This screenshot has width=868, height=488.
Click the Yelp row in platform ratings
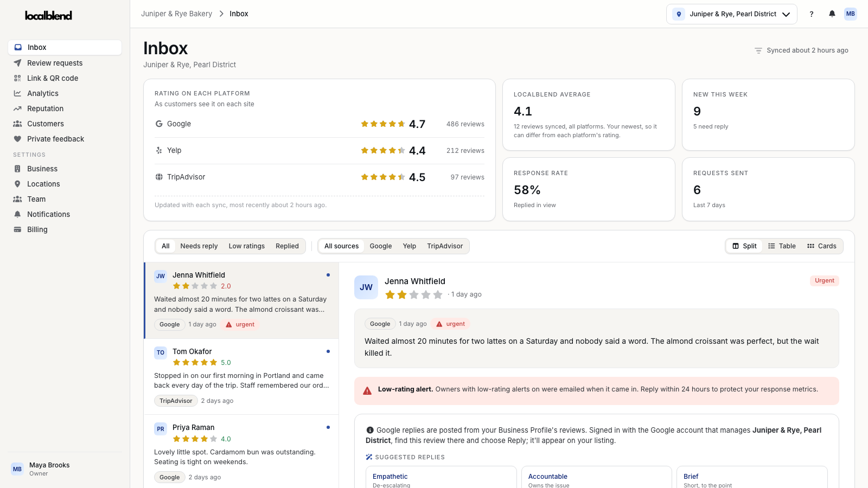[x=320, y=151]
